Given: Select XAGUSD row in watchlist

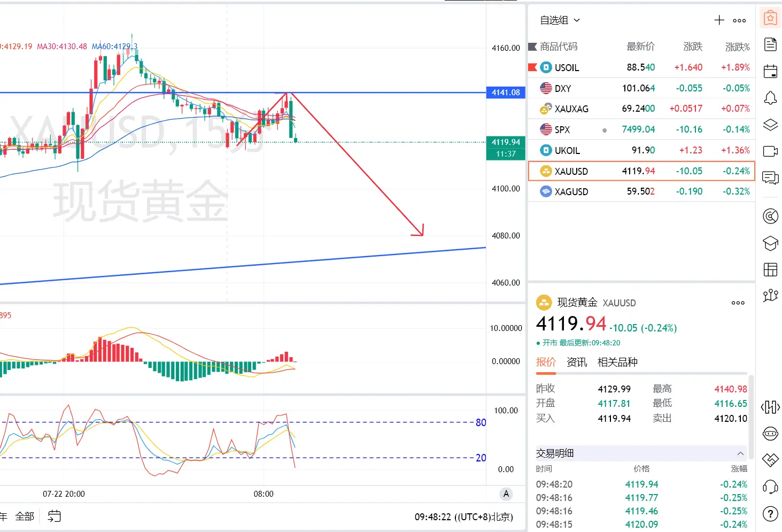Looking at the screenshot, I should [641, 191].
